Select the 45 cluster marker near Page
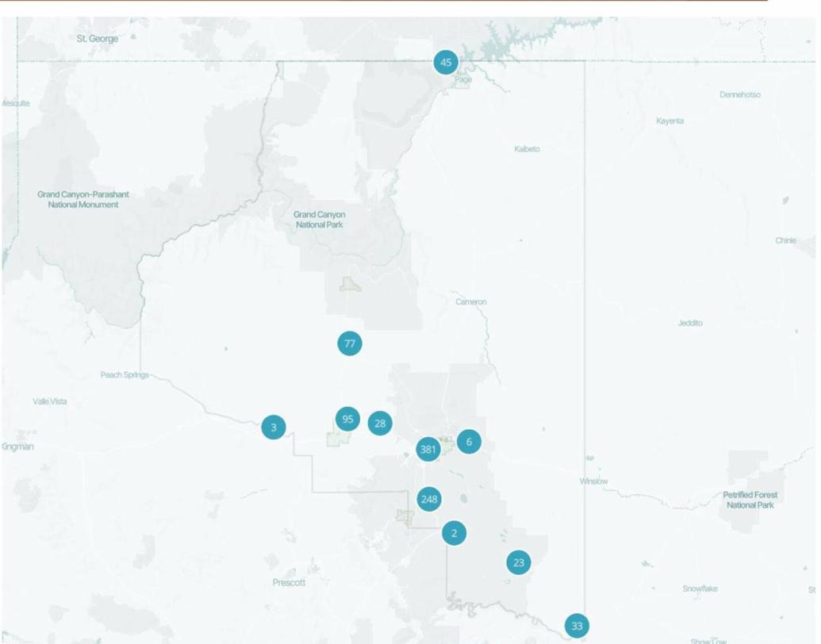This screenshot has width=821, height=644. (x=446, y=60)
